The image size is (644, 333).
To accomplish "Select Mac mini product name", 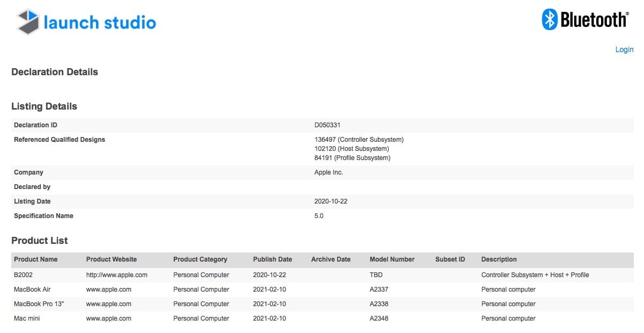I will [27, 318].
